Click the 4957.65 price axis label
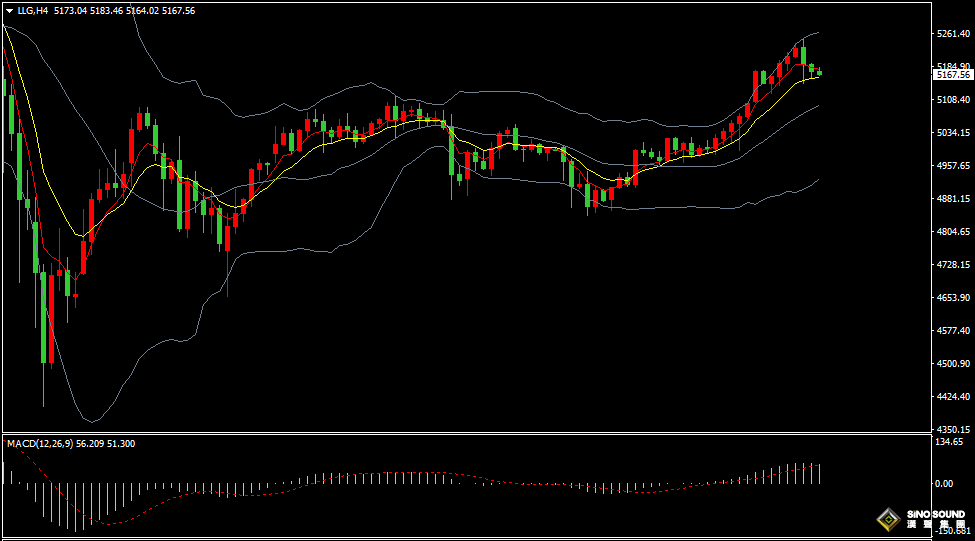Viewport: 975px width, 541px height. 951,166
